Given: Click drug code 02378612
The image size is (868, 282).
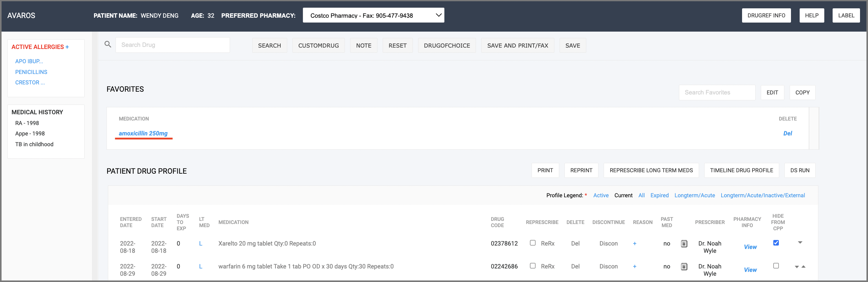Looking at the screenshot, I should click(504, 243).
